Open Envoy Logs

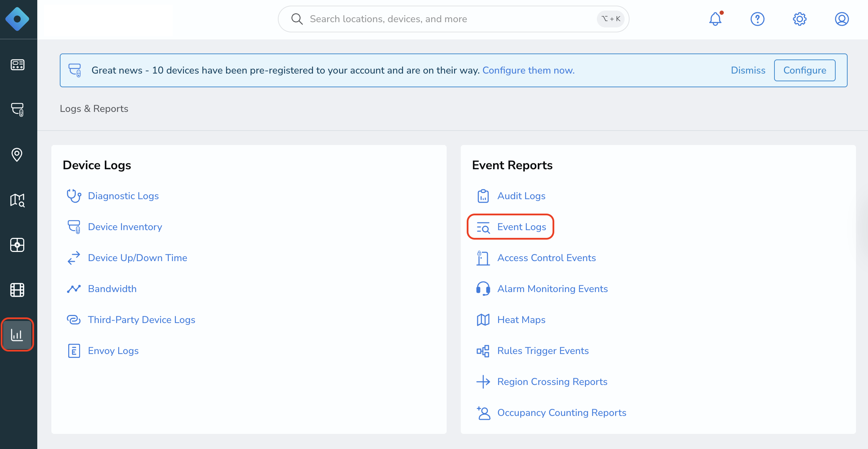click(x=113, y=351)
